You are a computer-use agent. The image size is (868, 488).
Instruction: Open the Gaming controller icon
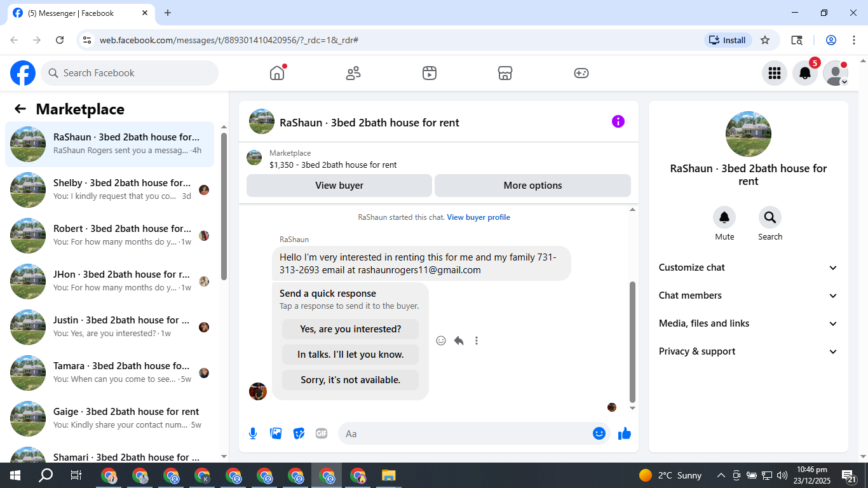click(x=581, y=73)
